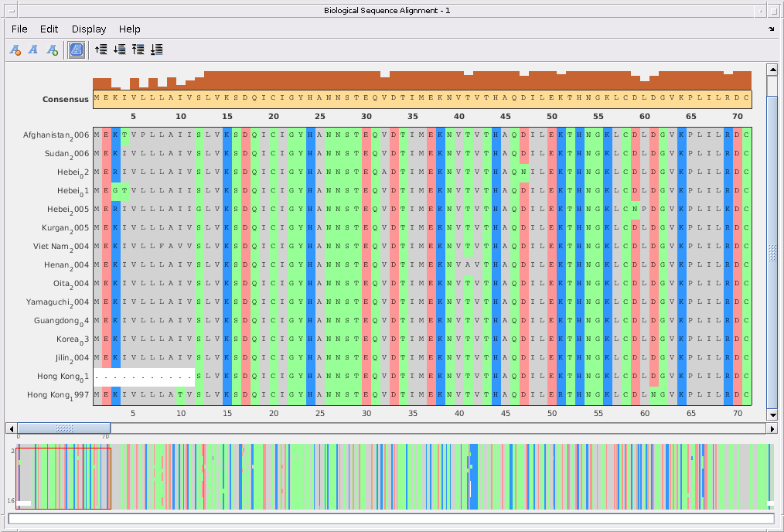Viewport: 784px width, 532px height.
Task: Select the Hong Kong 1997 sequence label
Action: point(58,394)
